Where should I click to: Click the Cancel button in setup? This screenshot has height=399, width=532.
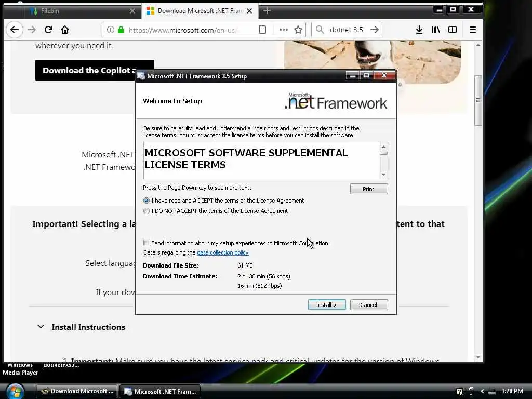pos(369,304)
